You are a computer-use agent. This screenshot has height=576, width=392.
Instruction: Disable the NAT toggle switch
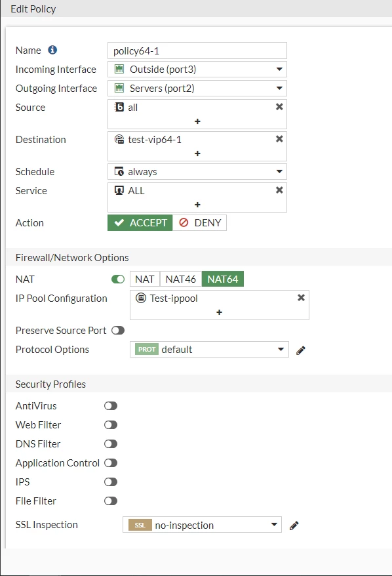pyautogui.click(x=118, y=279)
